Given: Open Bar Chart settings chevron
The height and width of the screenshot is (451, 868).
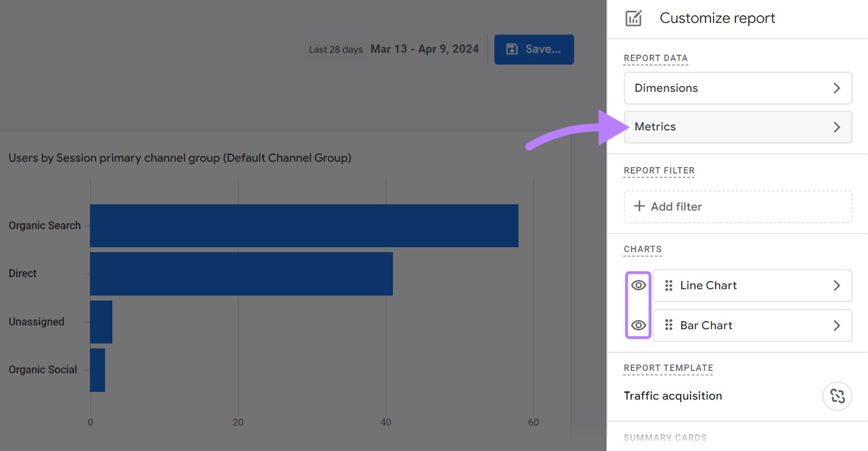Looking at the screenshot, I should click(837, 325).
